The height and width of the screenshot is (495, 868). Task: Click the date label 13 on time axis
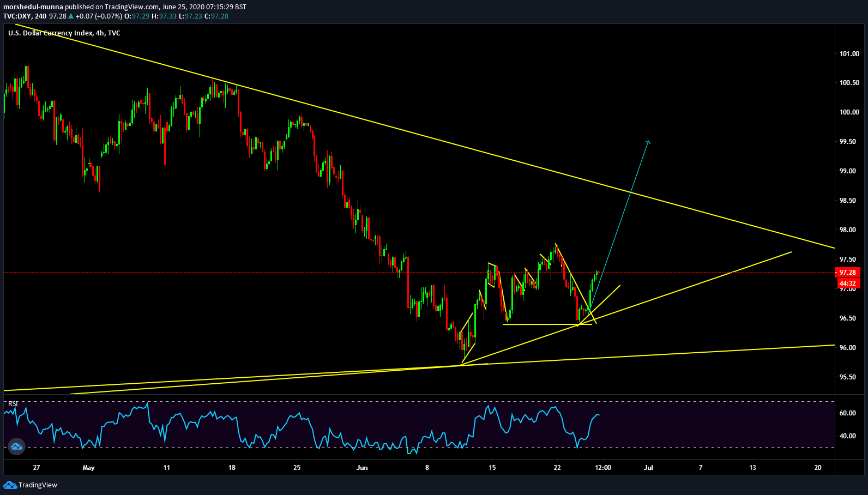[x=753, y=468]
